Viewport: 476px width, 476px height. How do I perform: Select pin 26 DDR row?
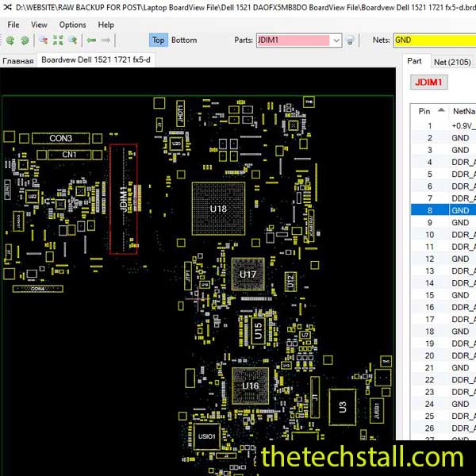point(443,428)
